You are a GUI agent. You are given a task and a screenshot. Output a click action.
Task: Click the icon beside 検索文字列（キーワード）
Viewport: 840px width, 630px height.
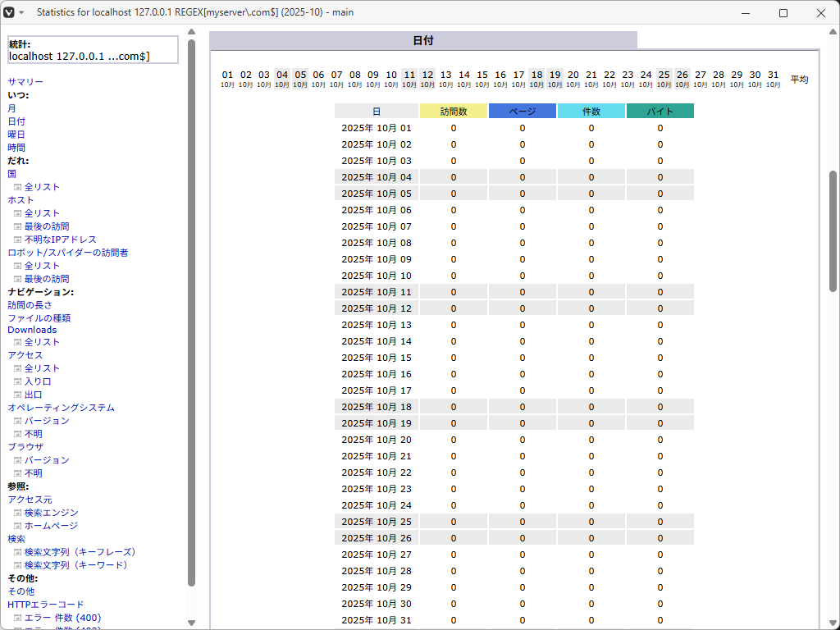click(17, 565)
